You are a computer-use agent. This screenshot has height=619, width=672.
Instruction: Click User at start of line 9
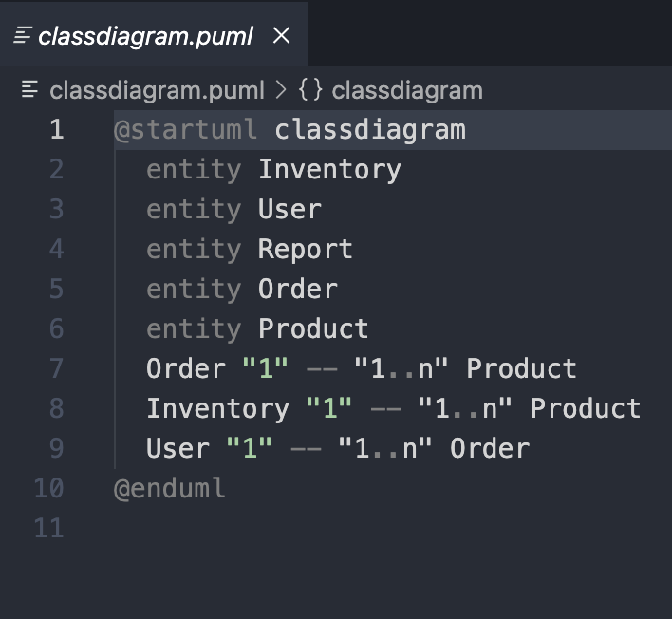tap(177, 449)
